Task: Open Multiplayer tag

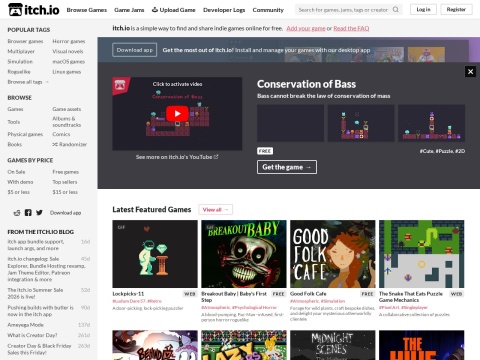Action: (21, 51)
